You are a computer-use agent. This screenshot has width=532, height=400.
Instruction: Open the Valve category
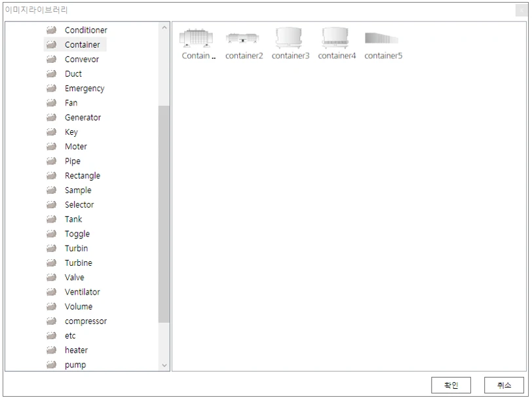click(74, 278)
